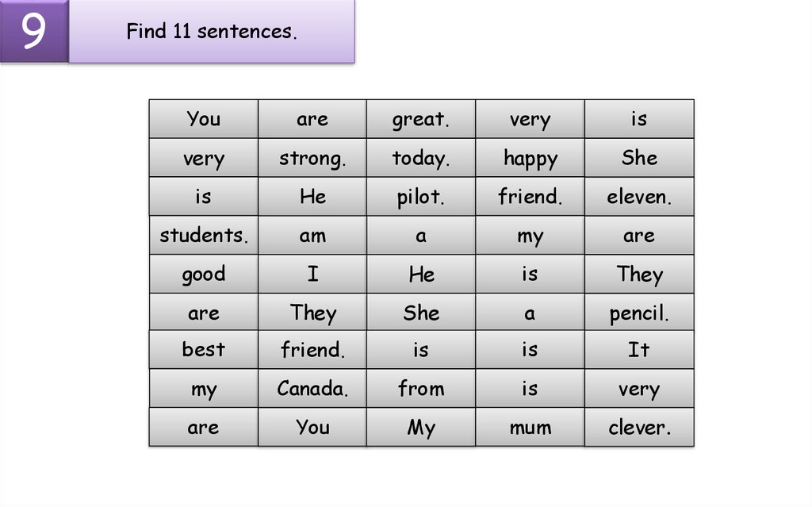The height and width of the screenshot is (507, 812).
Task: Click the 'great.' word tile
Action: click(421, 119)
